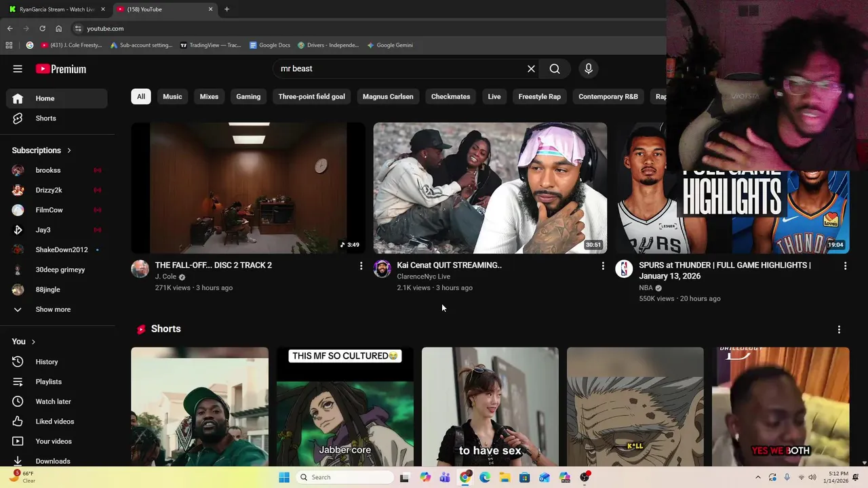
Task: Reload the page with the refresh icon
Action: click(x=42, y=28)
